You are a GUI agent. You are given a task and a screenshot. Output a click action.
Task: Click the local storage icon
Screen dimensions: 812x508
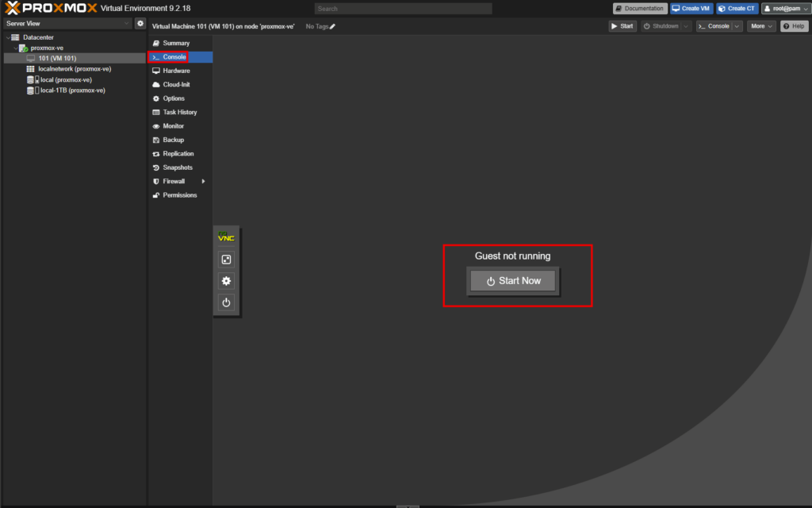33,80
